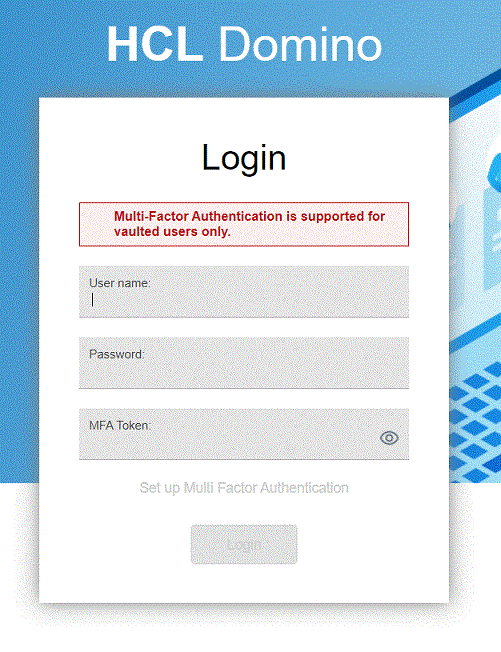Click the blue padlock illustration at right edge
Image resolution: width=501 pixels, height=652 pixels.
tap(493, 173)
